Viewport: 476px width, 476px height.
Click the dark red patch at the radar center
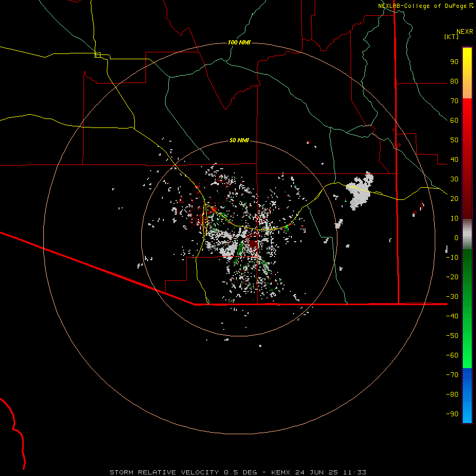253,243
